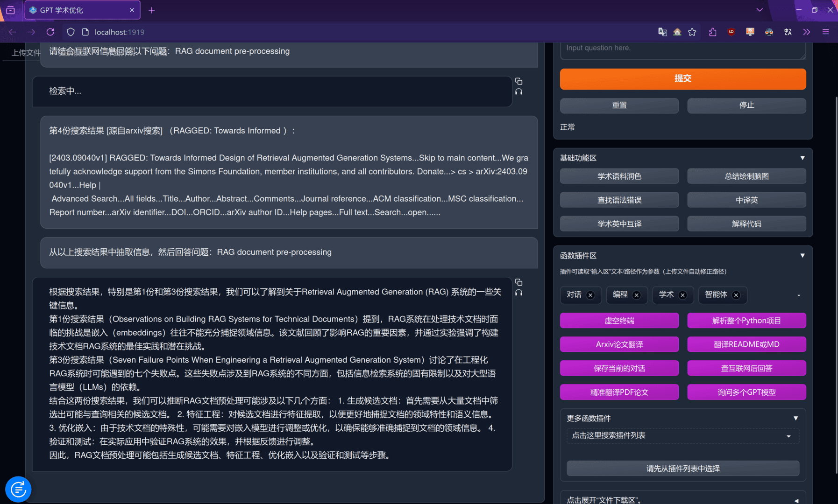List all tabs via the dropdown chevron

point(760,10)
